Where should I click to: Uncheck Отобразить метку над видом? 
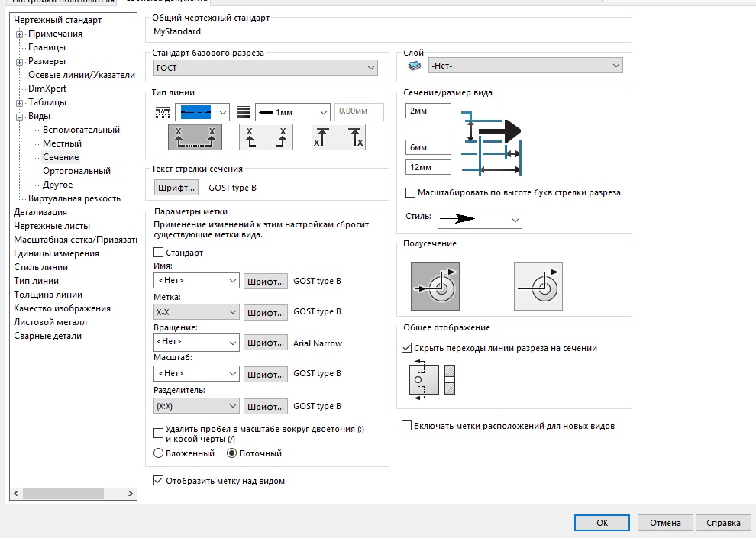159,481
